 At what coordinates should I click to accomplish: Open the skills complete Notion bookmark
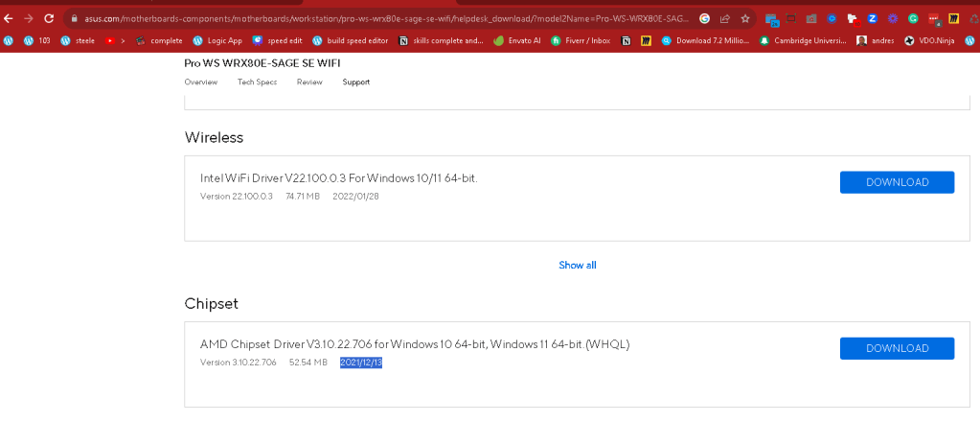(x=442, y=40)
